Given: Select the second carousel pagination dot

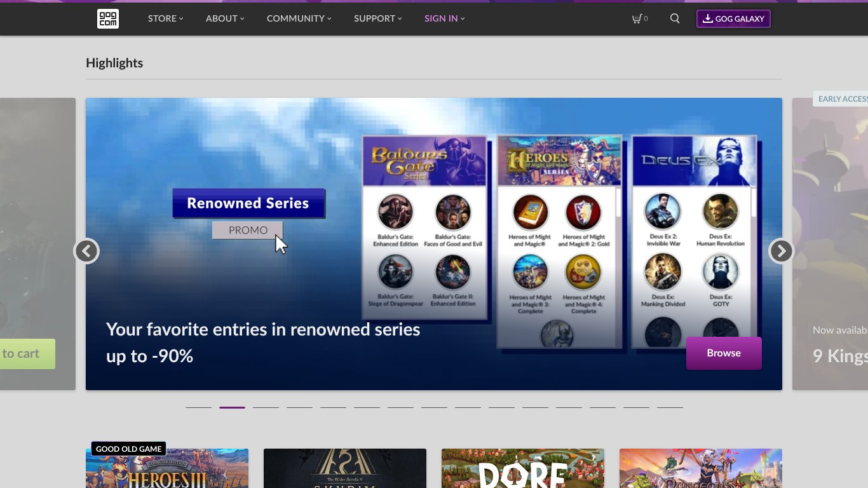Looking at the screenshot, I should tap(232, 406).
